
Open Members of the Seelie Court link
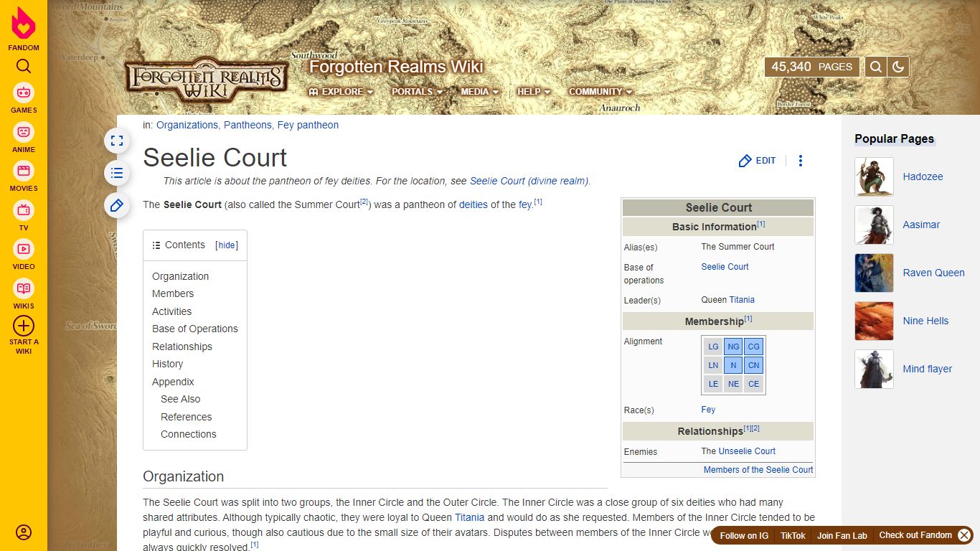coord(758,470)
